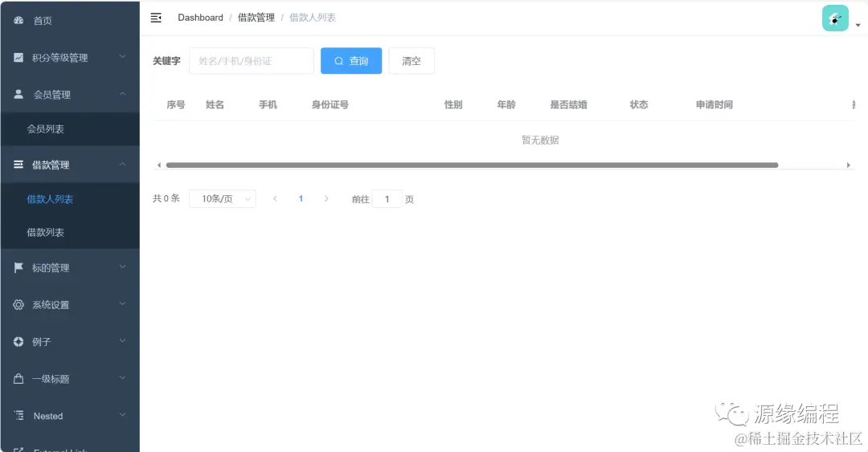Open 系统设置 menu label
Image resolution: width=868 pixels, height=452 pixels.
[x=51, y=305]
